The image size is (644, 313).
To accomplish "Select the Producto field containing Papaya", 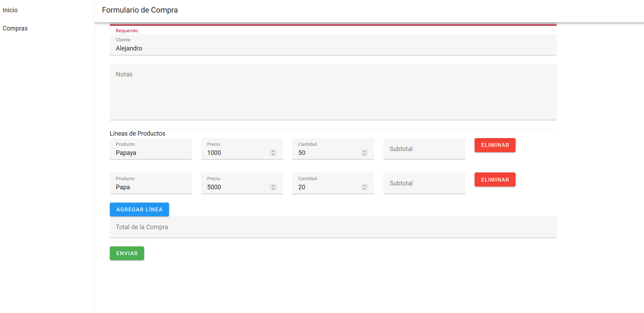I will pos(150,153).
